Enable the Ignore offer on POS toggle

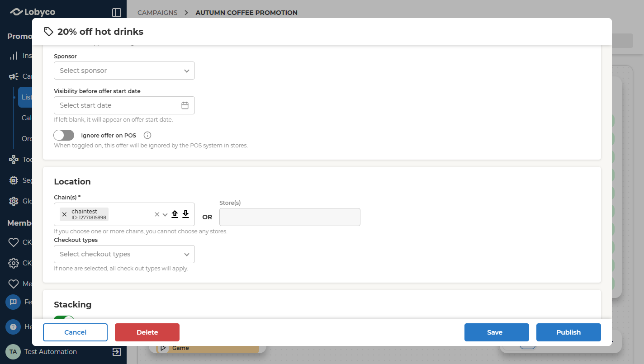coord(64,135)
